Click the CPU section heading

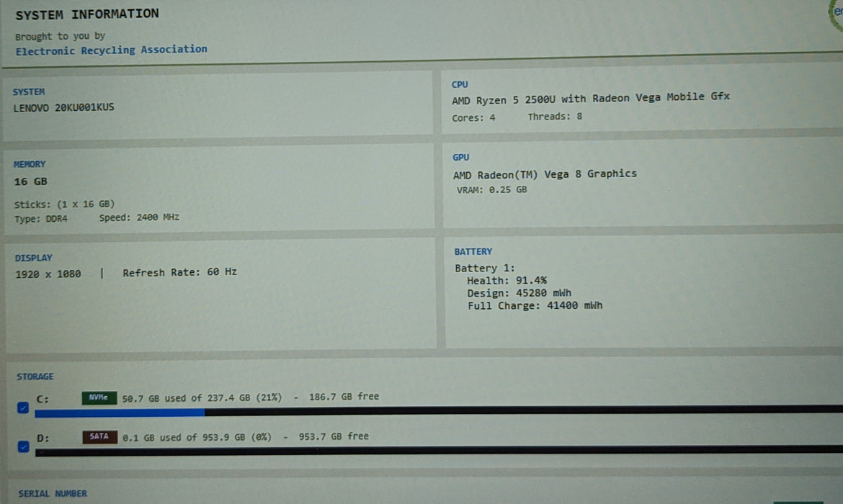(x=460, y=84)
